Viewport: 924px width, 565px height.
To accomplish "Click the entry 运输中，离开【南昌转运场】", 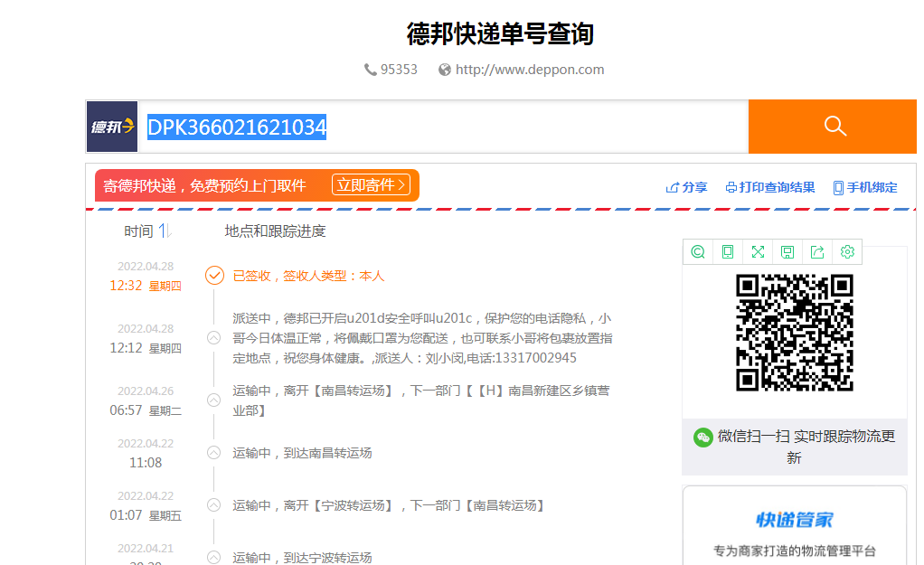I will (x=420, y=400).
